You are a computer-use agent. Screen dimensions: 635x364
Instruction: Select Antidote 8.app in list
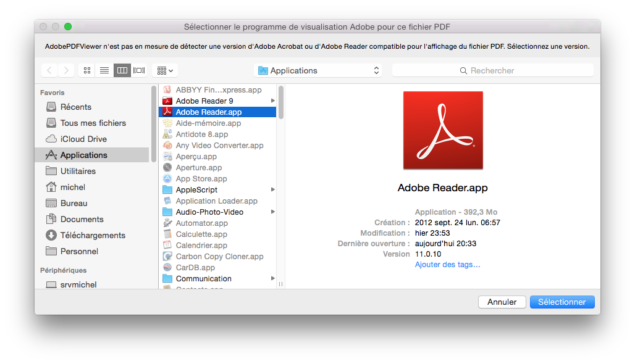pos(217,134)
